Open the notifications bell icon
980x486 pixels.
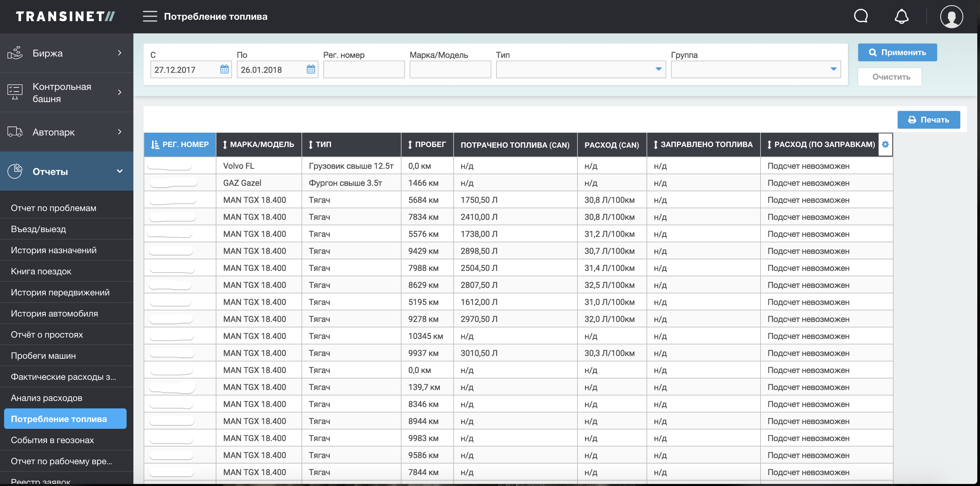click(901, 16)
